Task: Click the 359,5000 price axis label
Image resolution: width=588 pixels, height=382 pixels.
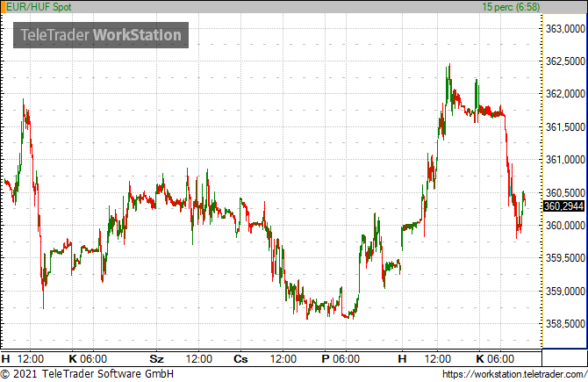Action: tap(565, 258)
